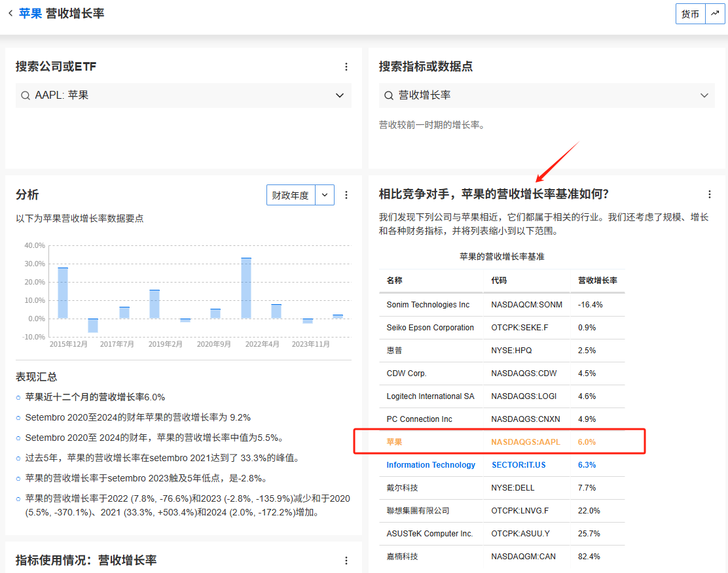
Task: Click the 82.4% growth value
Action: (x=589, y=556)
